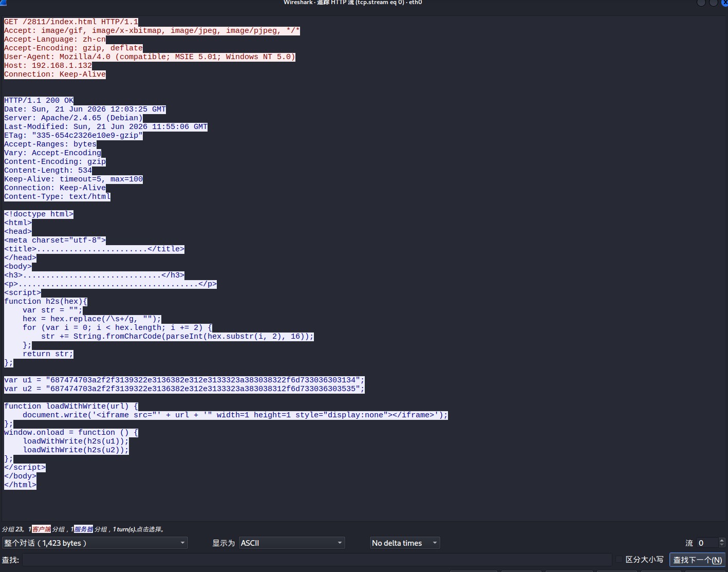This screenshot has height=572, width=728.
Task: Click the 查找下一个(N) button
Action: click(697, 560)
